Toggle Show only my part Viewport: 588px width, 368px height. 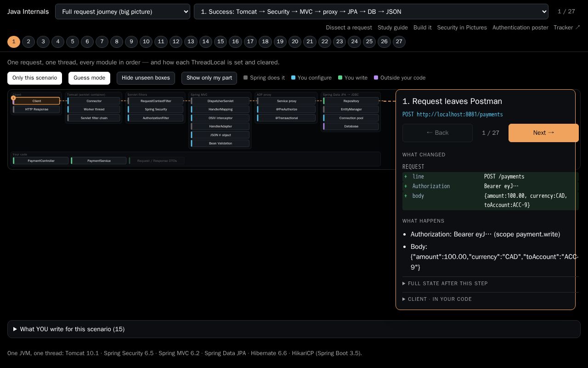[x=209, y=78]
